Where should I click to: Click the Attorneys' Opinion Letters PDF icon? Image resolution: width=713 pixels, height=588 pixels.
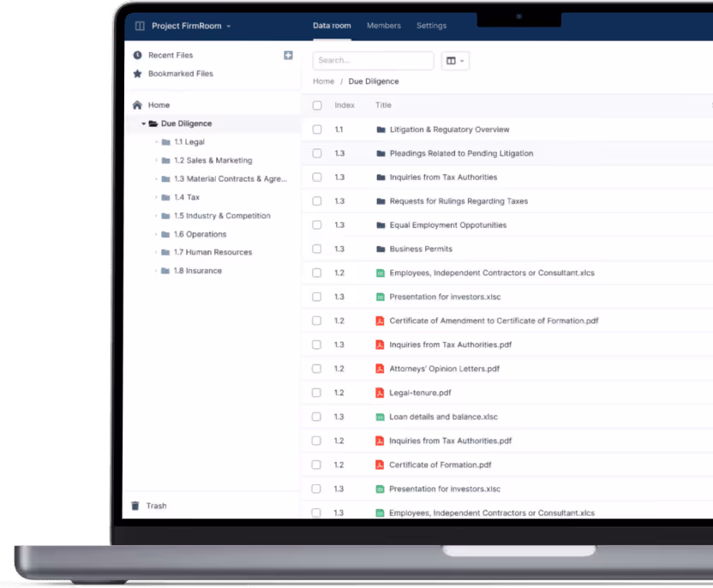pyautogui.click(x=380, y=369)
